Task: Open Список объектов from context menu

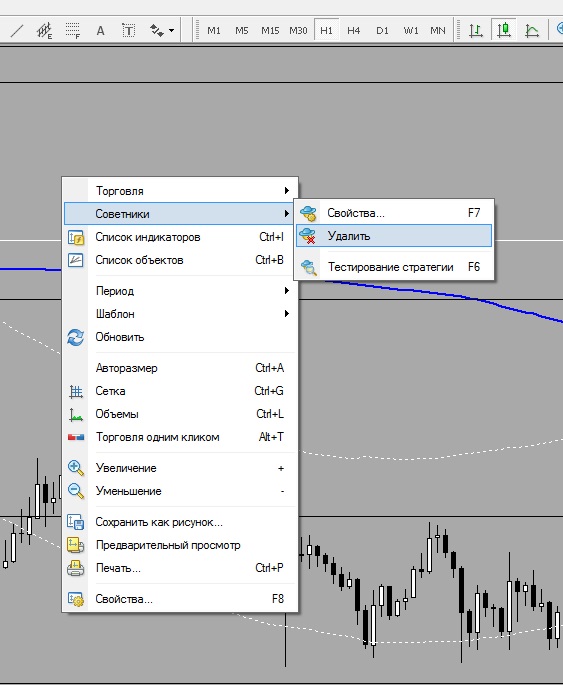Action: (180, 260)
